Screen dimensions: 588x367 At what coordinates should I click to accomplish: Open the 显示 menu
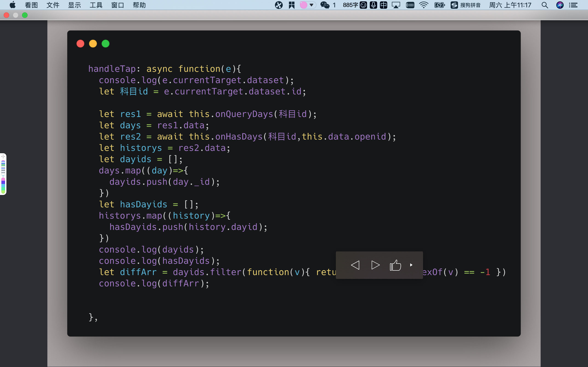click(74, 5)
